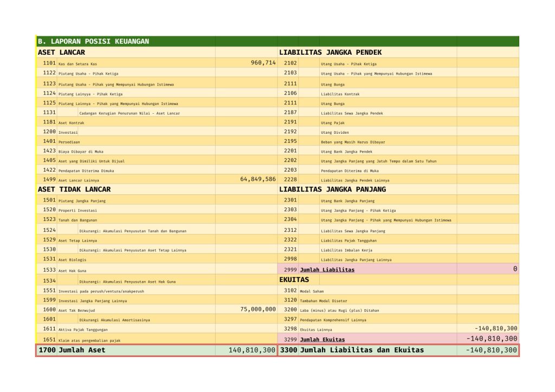This screenshot has height=392, width=555.
Task: Click the "Piutang Jangka Panjang" label
Action: [x=82, y=201]
